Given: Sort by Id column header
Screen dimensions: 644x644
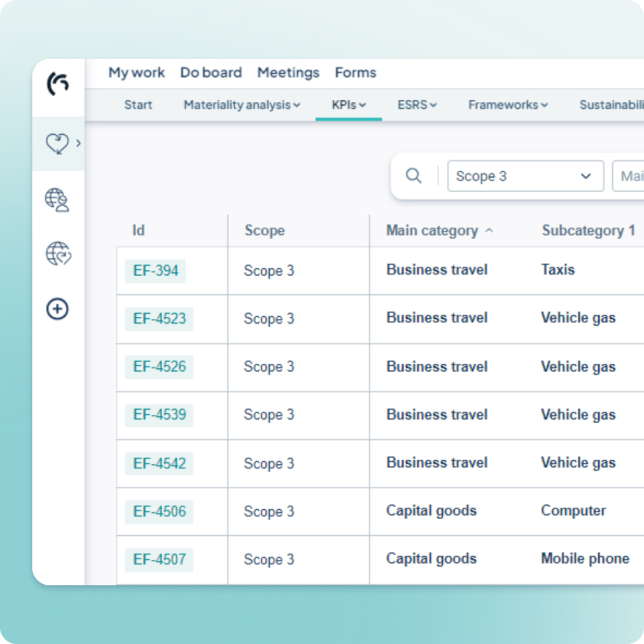Looking at the screenshot, I should (139, 230).
